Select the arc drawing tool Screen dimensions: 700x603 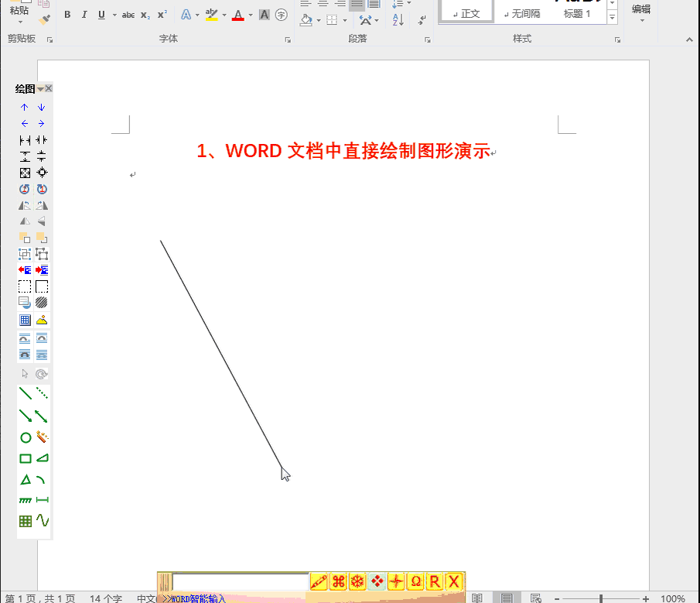click(x=41, y=480)
